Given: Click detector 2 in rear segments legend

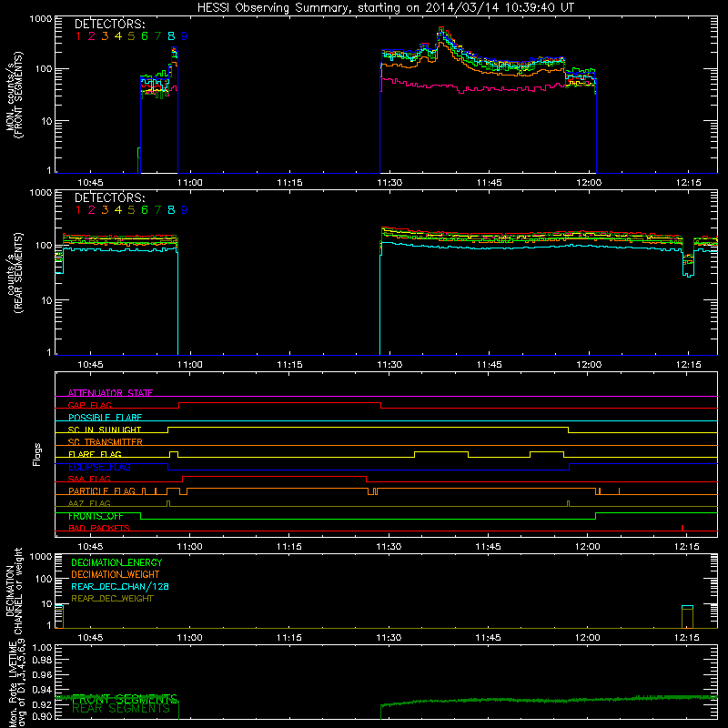Looking at the screenshot, I should [92, 210].
